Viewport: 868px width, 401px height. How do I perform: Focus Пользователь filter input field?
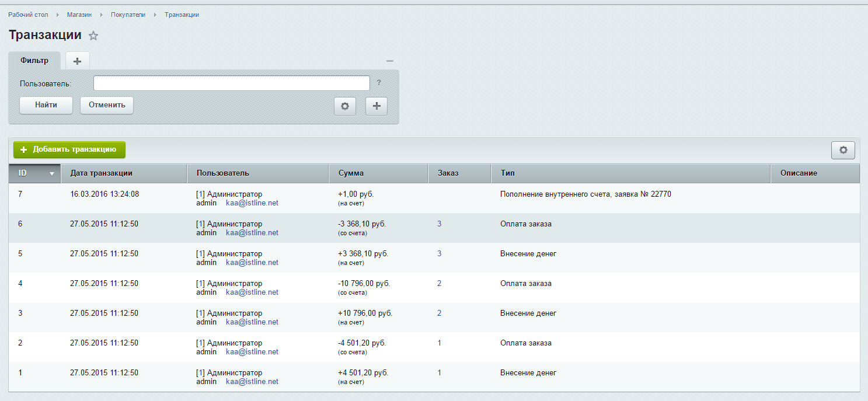pos(231,83)
